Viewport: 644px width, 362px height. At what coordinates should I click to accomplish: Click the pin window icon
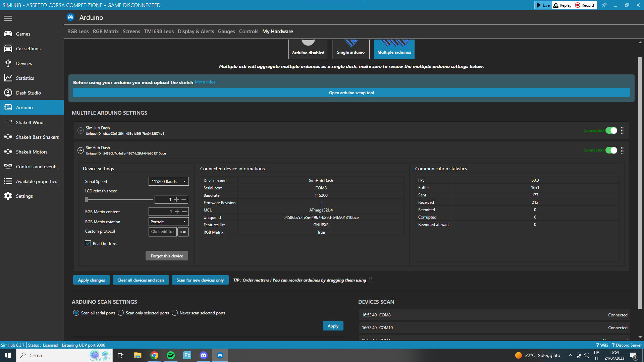tap(604, 5)
